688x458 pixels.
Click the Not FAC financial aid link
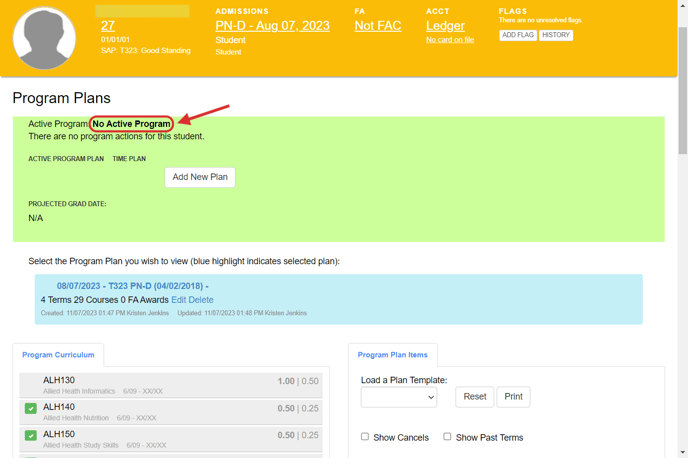pos(378,26)
